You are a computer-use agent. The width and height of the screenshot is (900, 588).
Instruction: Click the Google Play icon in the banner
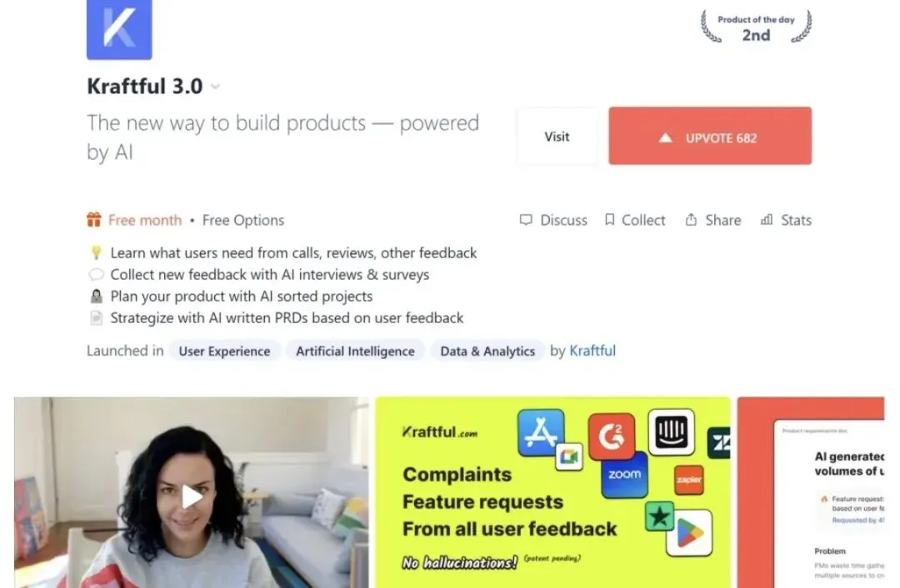689,533
